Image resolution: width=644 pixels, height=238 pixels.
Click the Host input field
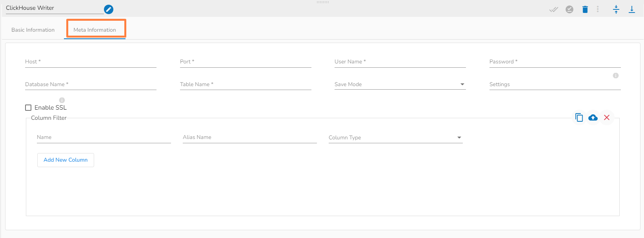[x=91, y=62]
